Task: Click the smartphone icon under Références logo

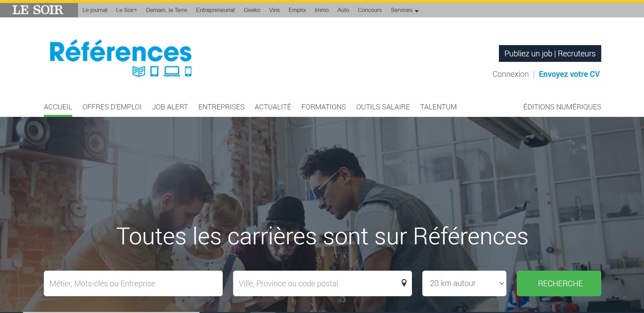Action: 188,71
